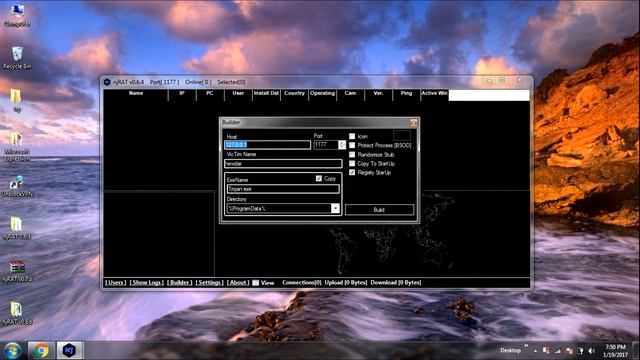Toggle the View checkbox in status bar
Image resolution: width=640 pixels, height=360 pixels.
tap(256, 282)
